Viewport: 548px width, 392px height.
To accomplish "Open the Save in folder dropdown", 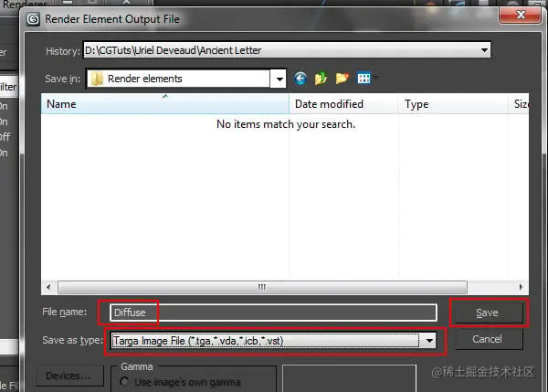I will (x=279, y=79).
